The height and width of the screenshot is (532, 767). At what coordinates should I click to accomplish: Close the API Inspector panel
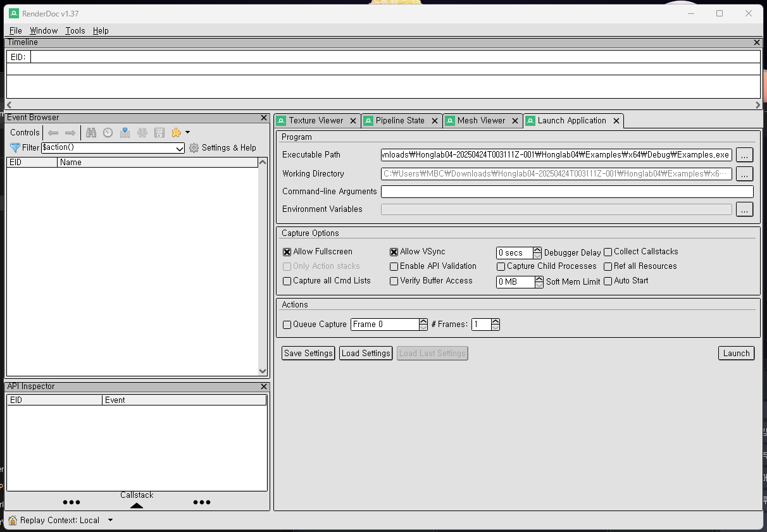pyautogui.click(x=264, y=387)
